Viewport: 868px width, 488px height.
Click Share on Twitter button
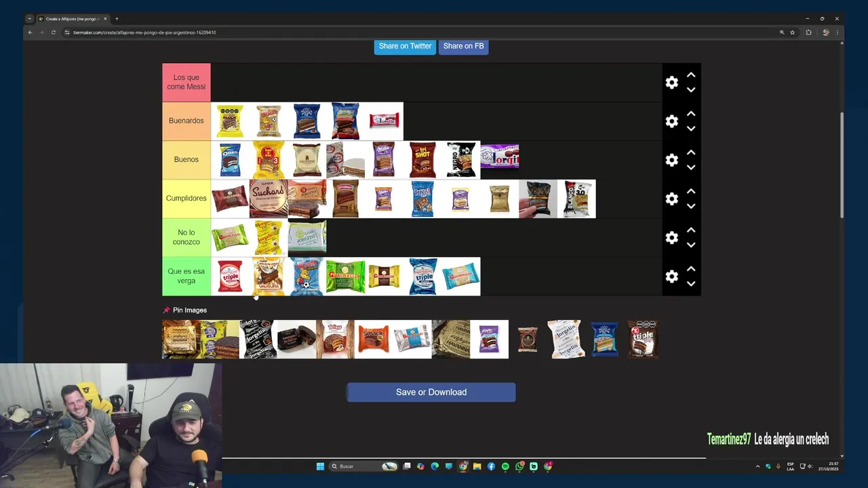pos(405,46)
